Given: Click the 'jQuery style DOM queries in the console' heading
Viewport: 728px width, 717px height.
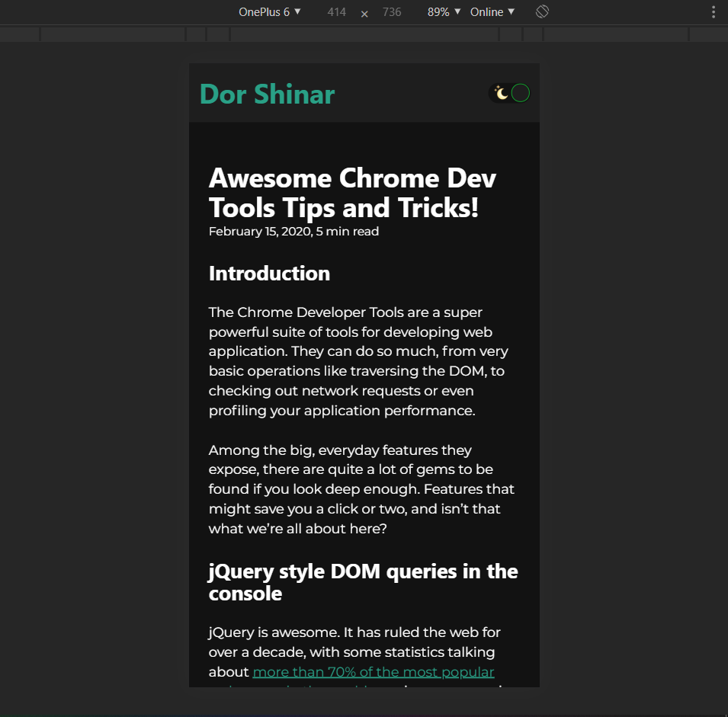Looking at the screenshot, I should click(x=363, y=582).
